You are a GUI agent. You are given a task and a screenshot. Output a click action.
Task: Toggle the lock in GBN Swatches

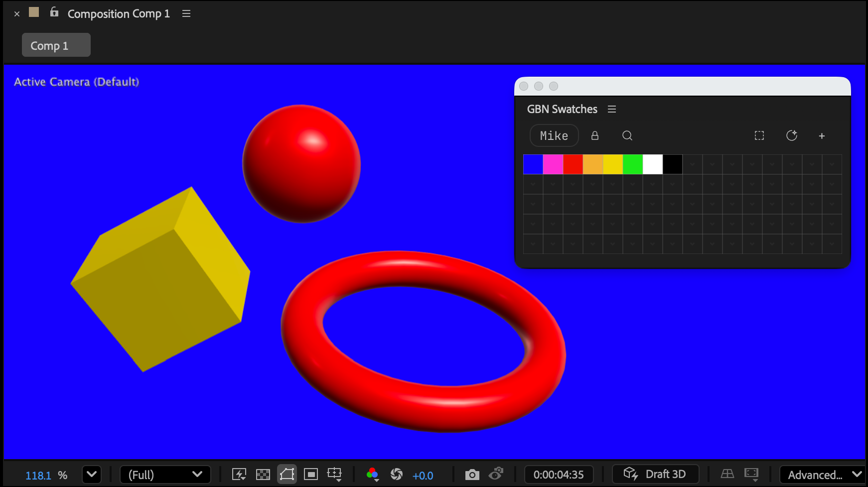point(594,135)
